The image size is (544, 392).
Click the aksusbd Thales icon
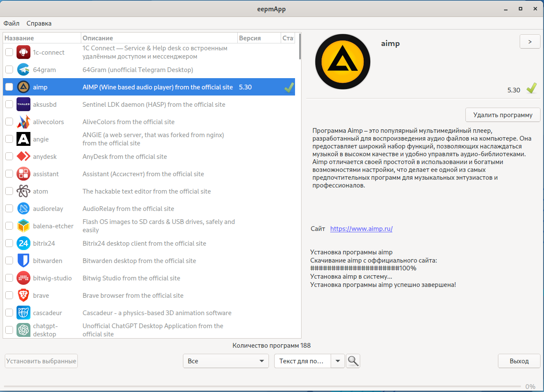tap(23, 104)
